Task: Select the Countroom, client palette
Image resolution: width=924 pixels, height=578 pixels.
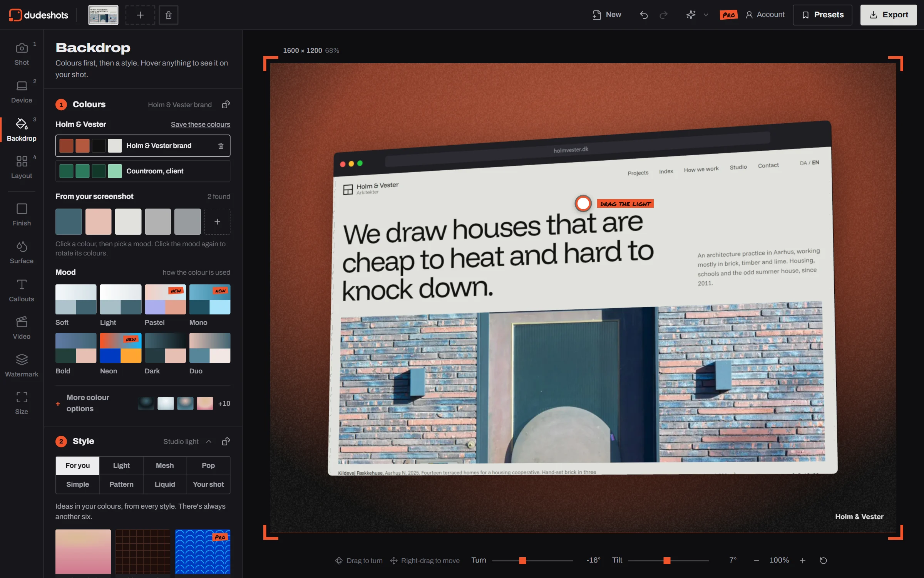Action: click(143, 171)
